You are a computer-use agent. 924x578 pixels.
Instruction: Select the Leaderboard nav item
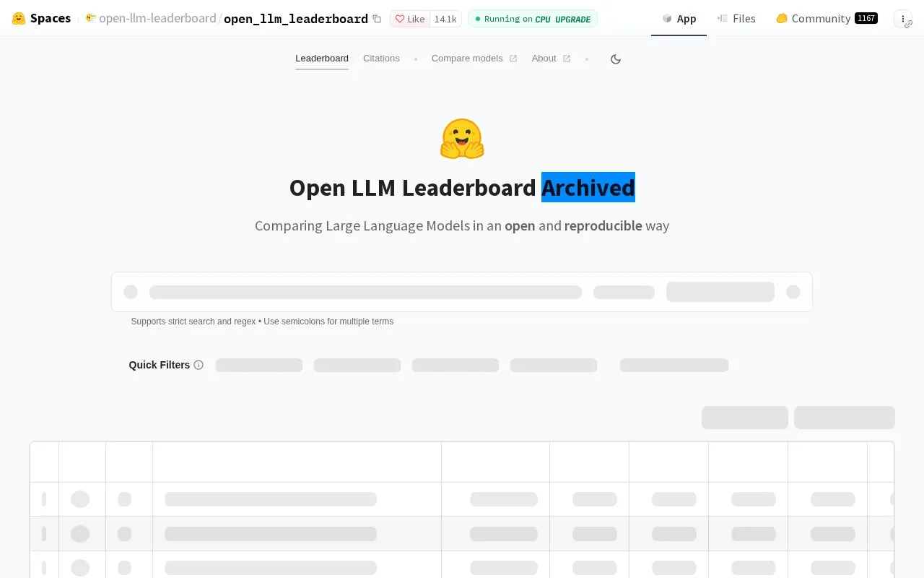pos(322,59)
